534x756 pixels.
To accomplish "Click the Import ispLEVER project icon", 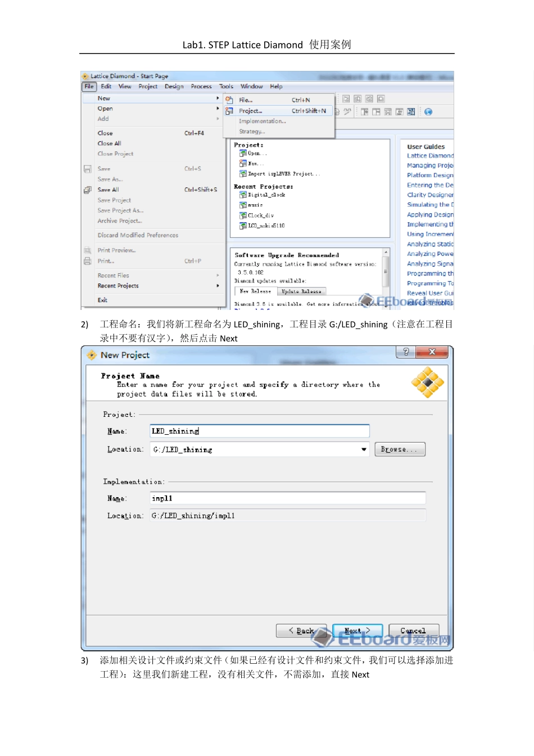I will pyautogui.click(x=243, y=174).
